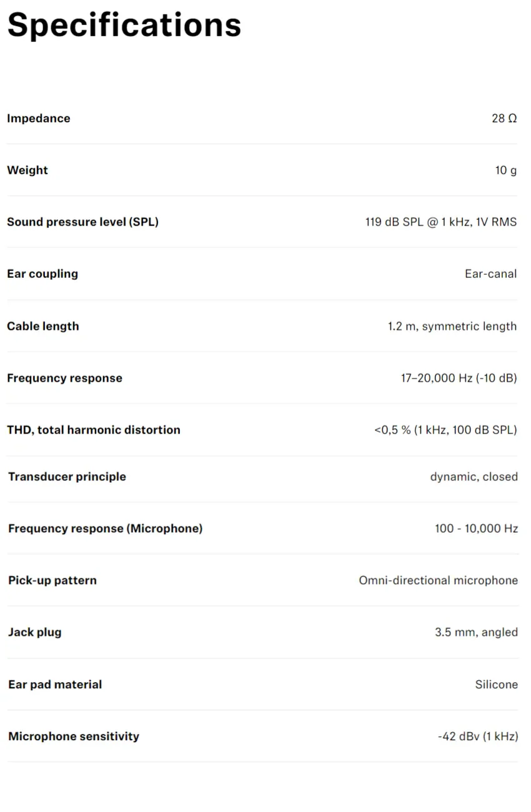
Task: Select the Microphone sensitivity label
Action: click(74, 736)
